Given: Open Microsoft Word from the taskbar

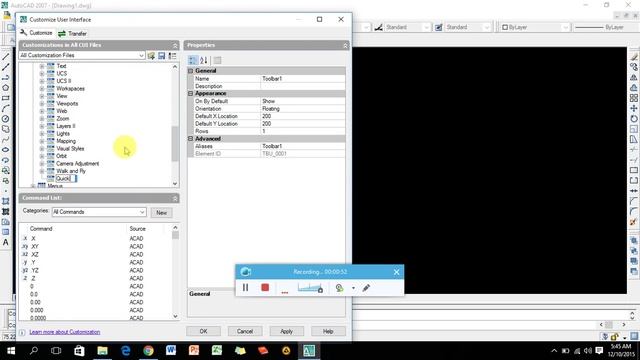Looking at the screenshot, I should tap(171, 351).
